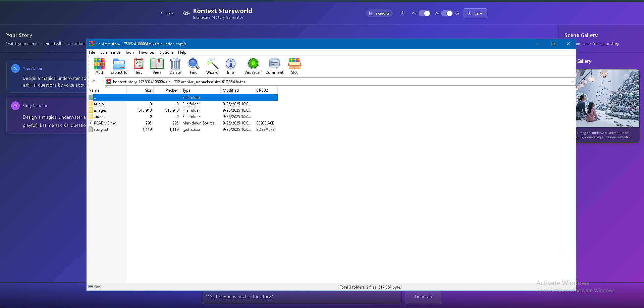Click the Extract To toolbar icon

[119, 66]
